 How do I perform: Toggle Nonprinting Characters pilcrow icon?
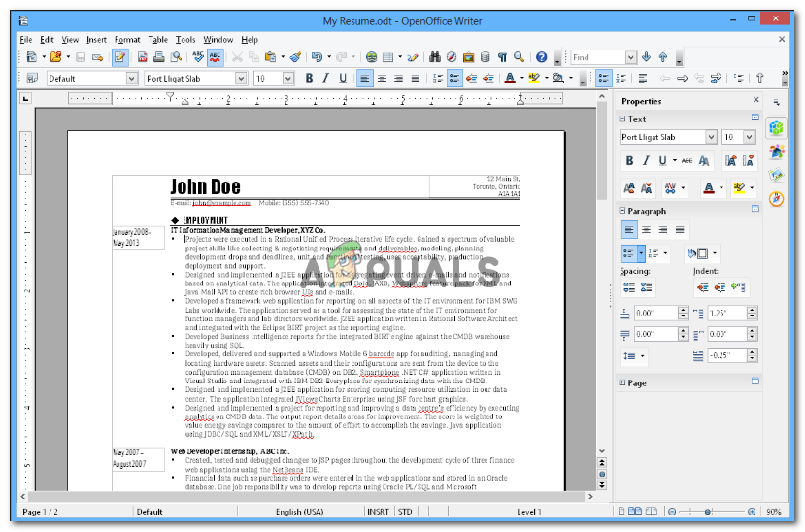(x=502, y=57)
